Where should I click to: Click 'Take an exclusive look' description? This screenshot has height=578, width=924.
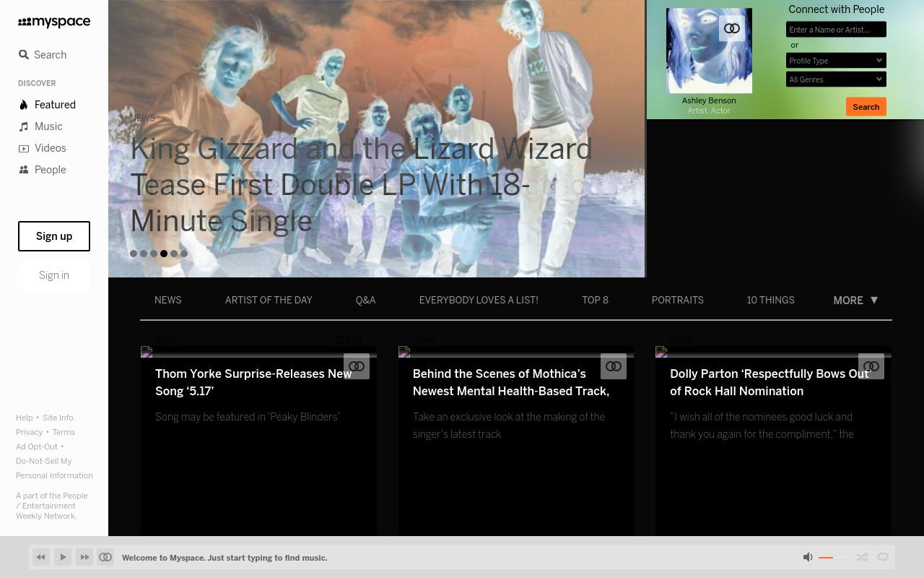(x=509, y=426)
